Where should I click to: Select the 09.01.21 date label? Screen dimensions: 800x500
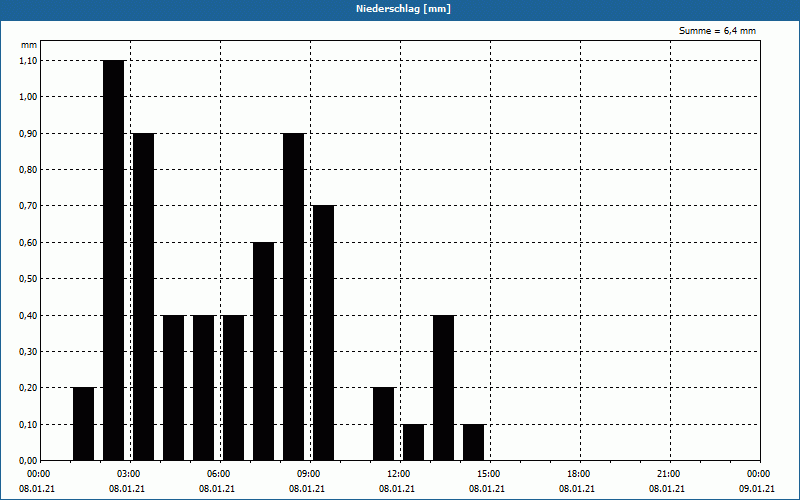click(x=757, y=489)
